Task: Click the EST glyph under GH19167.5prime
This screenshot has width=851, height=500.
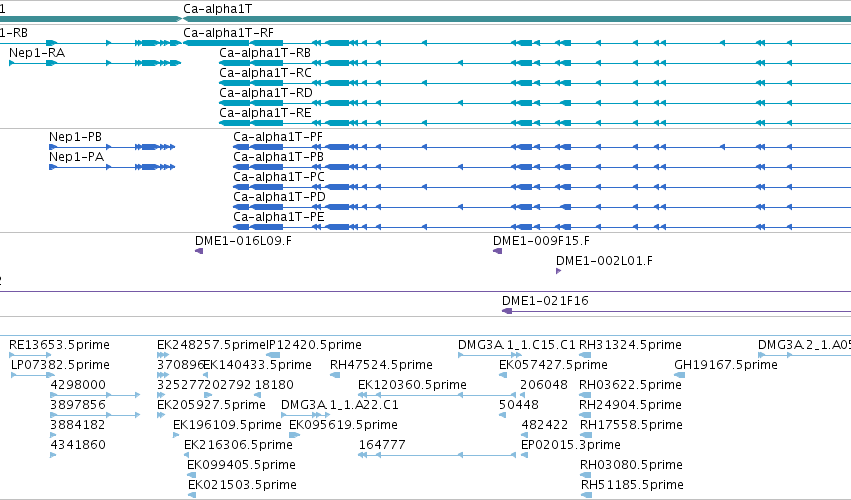Action: [x=679, y=375]
